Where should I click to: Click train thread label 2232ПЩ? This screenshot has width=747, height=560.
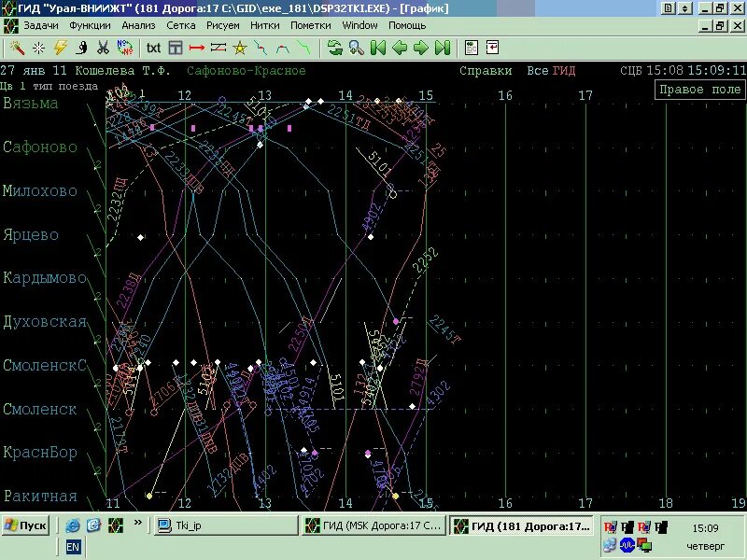click(117, 199)
